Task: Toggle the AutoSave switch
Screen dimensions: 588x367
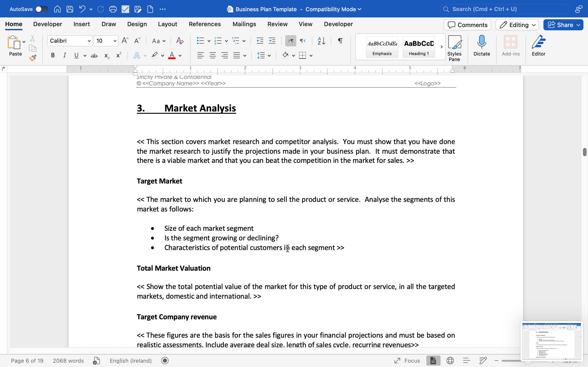Action: pyautogui.click(x=42, y=9)
